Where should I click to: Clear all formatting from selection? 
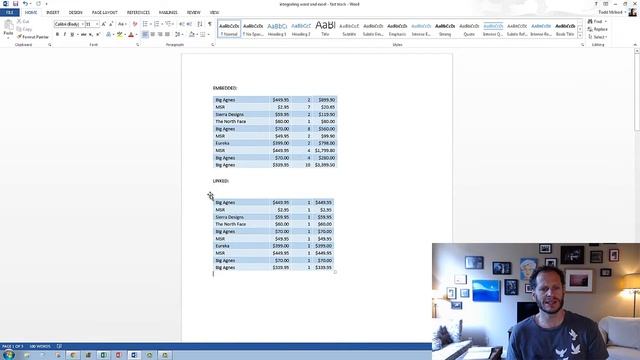click(x=135, y=24)
